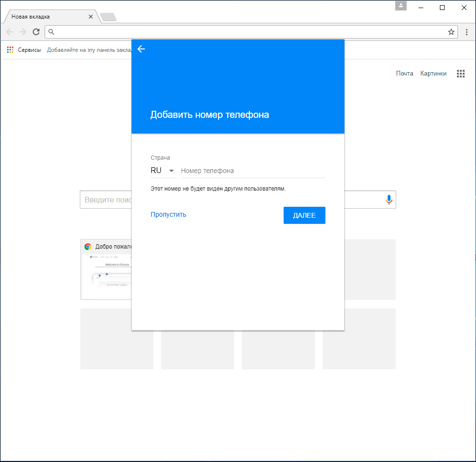Click the Chrome profile avatar icon
Screen dimensions: 476x462
401,6
